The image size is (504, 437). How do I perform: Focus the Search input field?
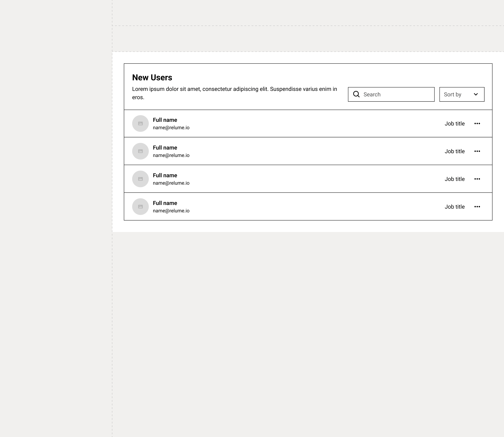pos(391,94)
